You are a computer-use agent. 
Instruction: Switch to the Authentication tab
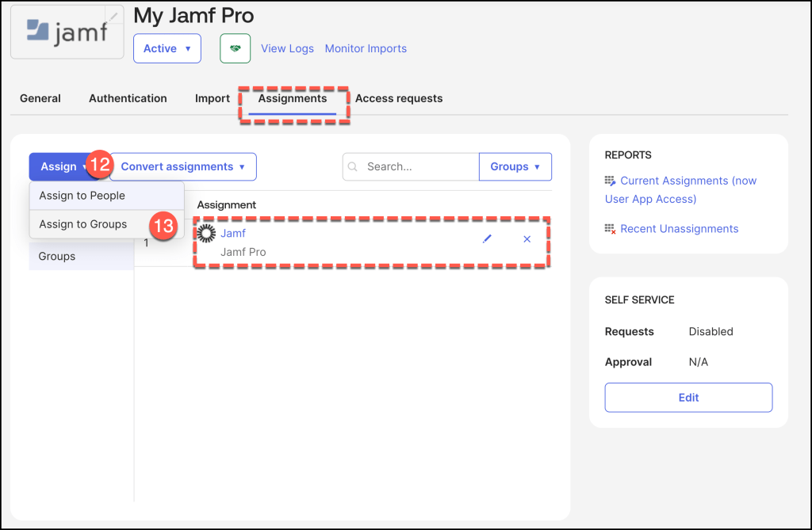128,99
